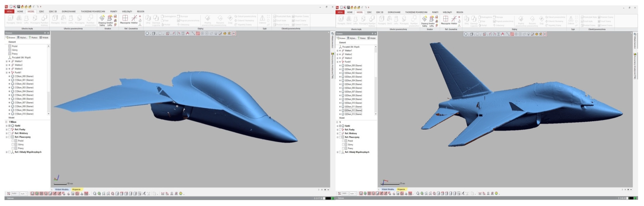Select Wektor tool in right window ribbon
644x206 pixels.
tap(454, 19)
